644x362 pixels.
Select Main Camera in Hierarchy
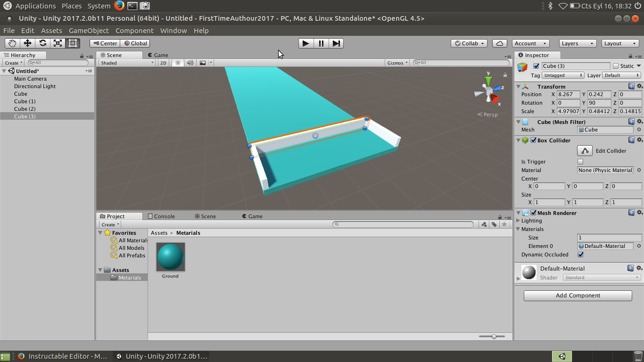click(x=30, y=79)
